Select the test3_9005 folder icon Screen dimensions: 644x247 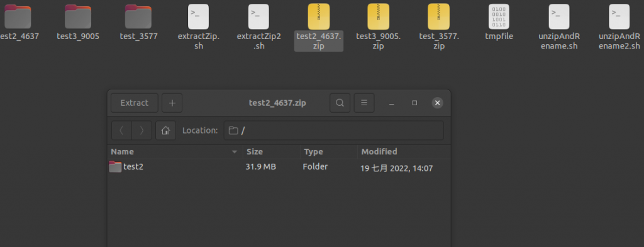pyautogui.click(x=78, y=17)
